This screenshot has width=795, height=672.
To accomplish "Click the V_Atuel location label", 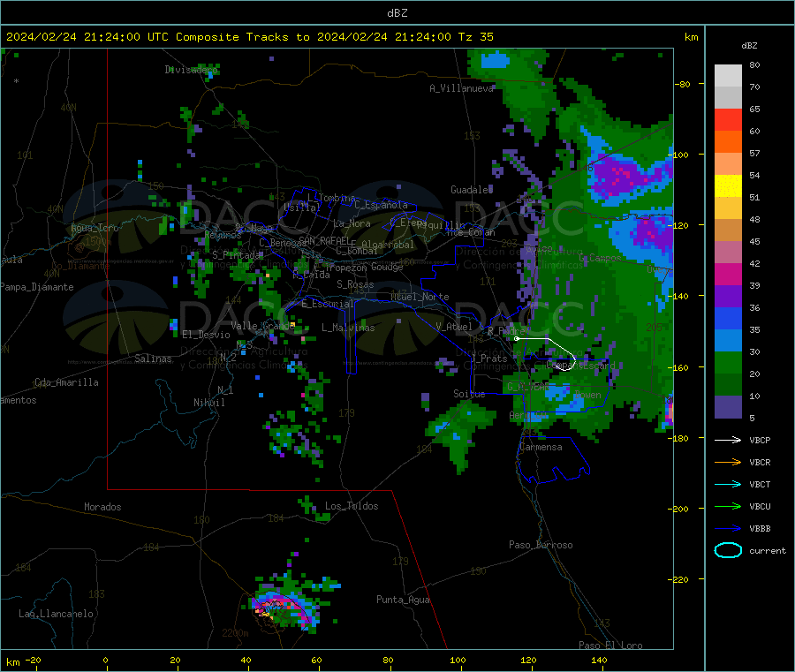I will [453, 327].
